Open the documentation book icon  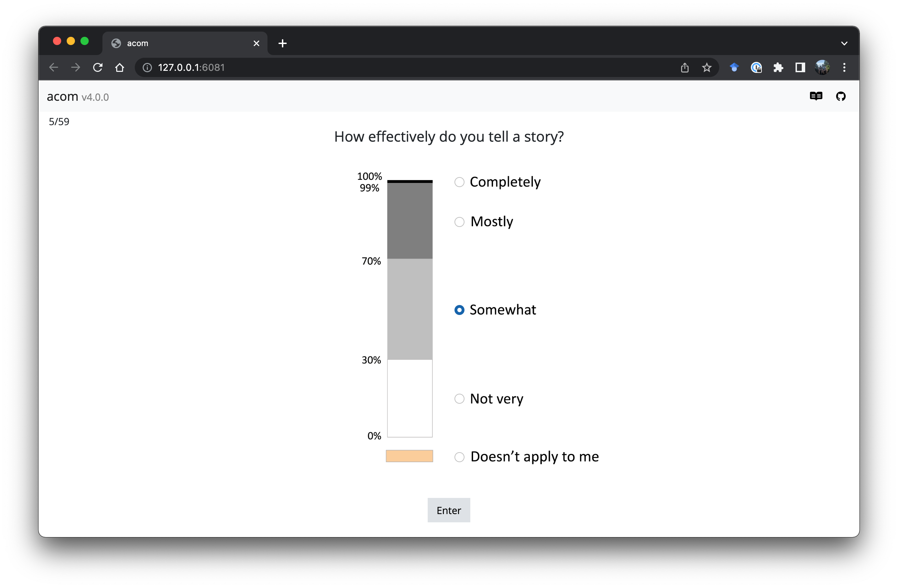tap(816, 97)
